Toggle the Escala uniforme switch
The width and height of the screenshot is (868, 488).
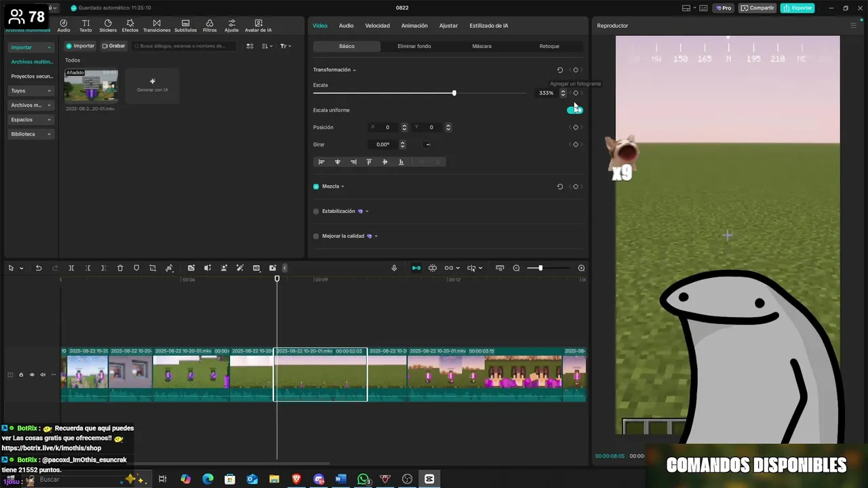pyautogui.click(x=574, y=110)
